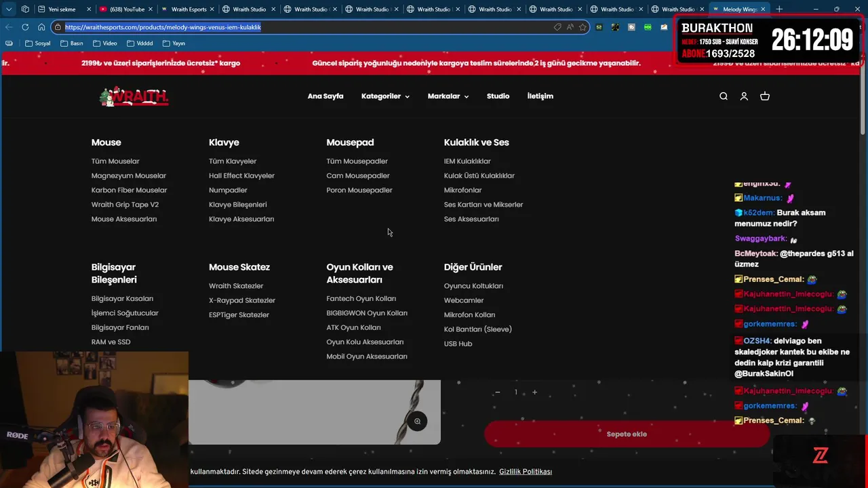This screenshot has height=488, width=868.
Task: Go to Ana Sayfa
Action: [x=325, y=96]
